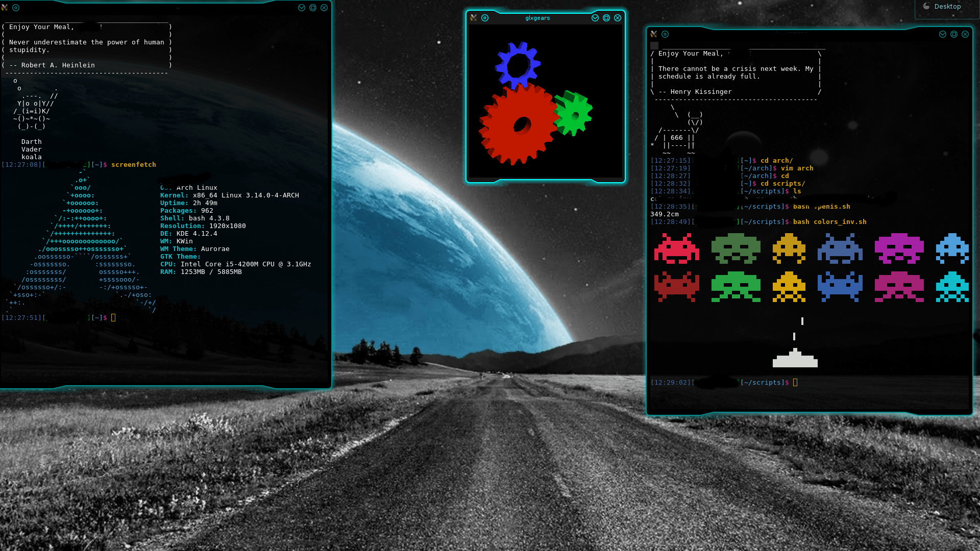
Task: Click the CPU Intel Core i5-4200M line
Action: [236, 264]
